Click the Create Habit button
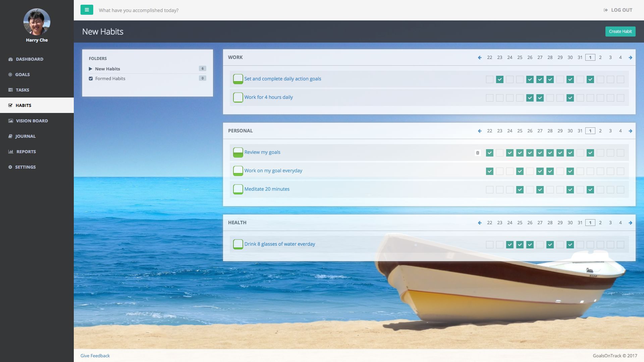This screenshot has width=644, height=362. [620, 32]
